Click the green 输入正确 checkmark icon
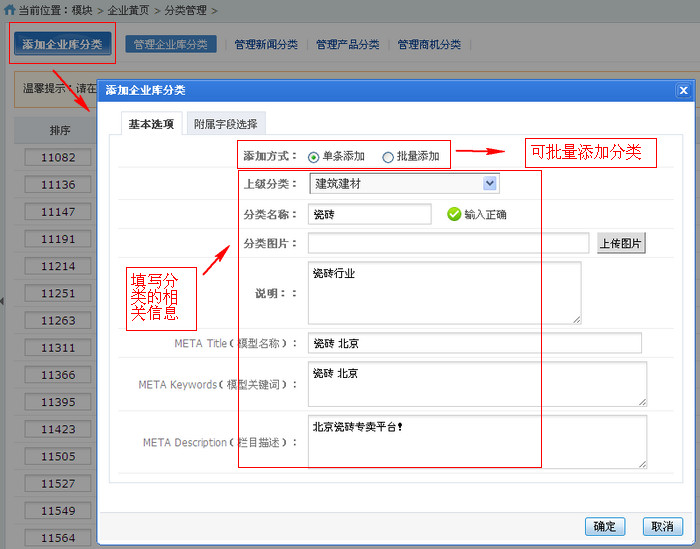Image resolution: width=700 pixels, height=549 pixels. click(x=454, y=214)
